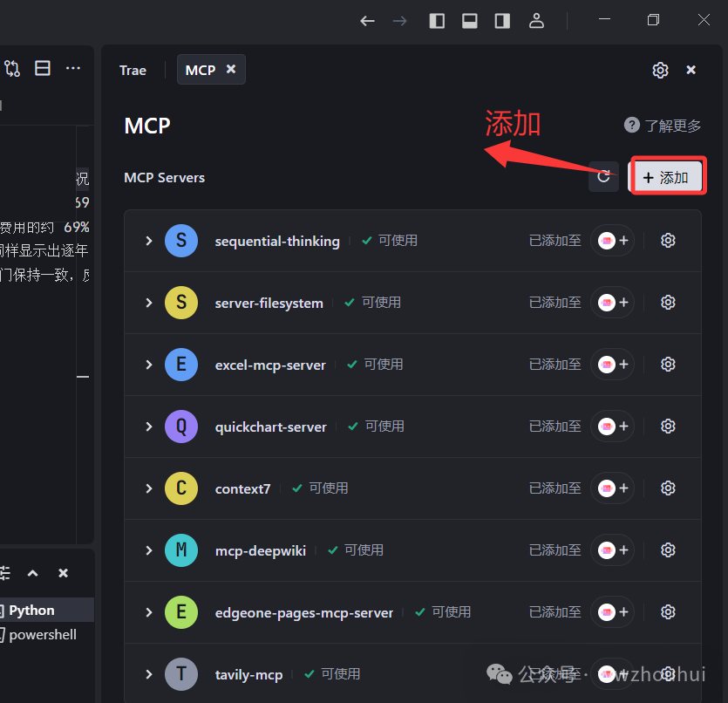Switch to the Trae tab
Image resolution: width=728 pixels, height=703 pixels.
click(x=133, y=70)
